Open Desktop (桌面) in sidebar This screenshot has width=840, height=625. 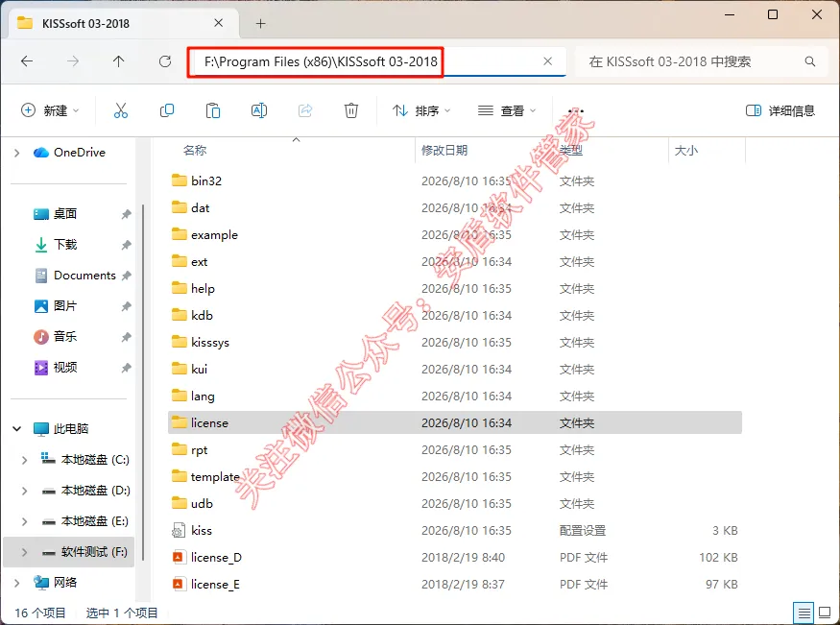[x=65, y=214]
